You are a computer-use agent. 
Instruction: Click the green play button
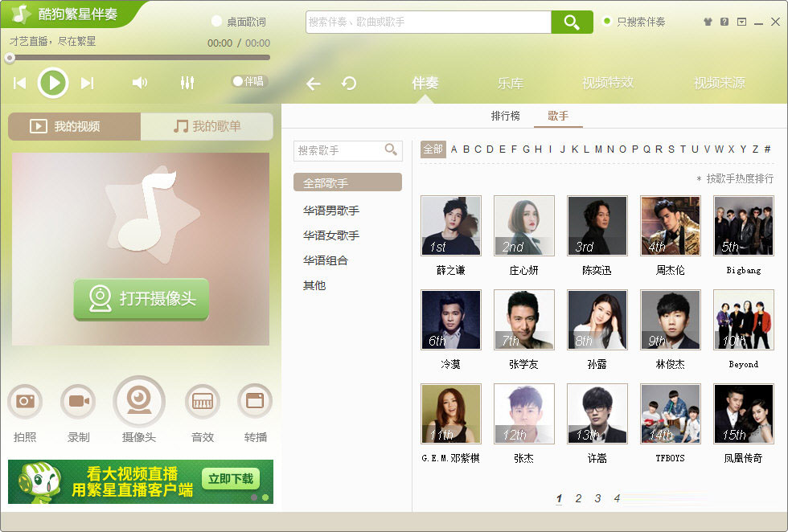tap(53, 83)
